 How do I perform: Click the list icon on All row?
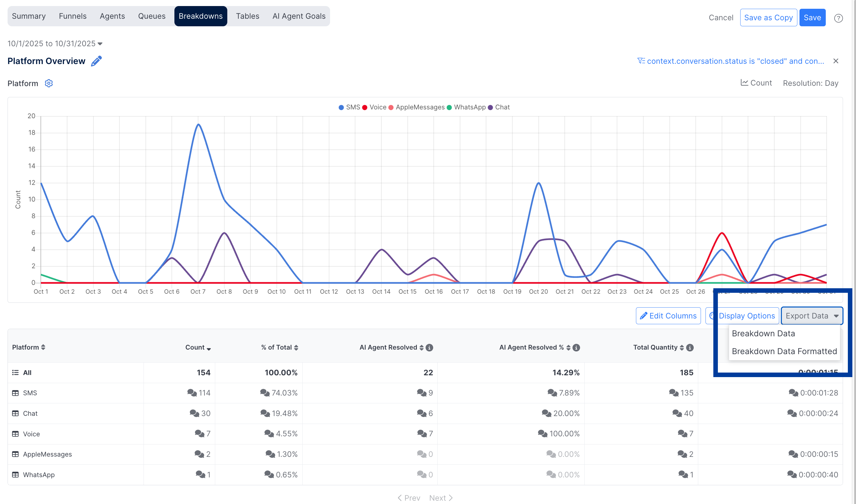(x=15, y=373)
